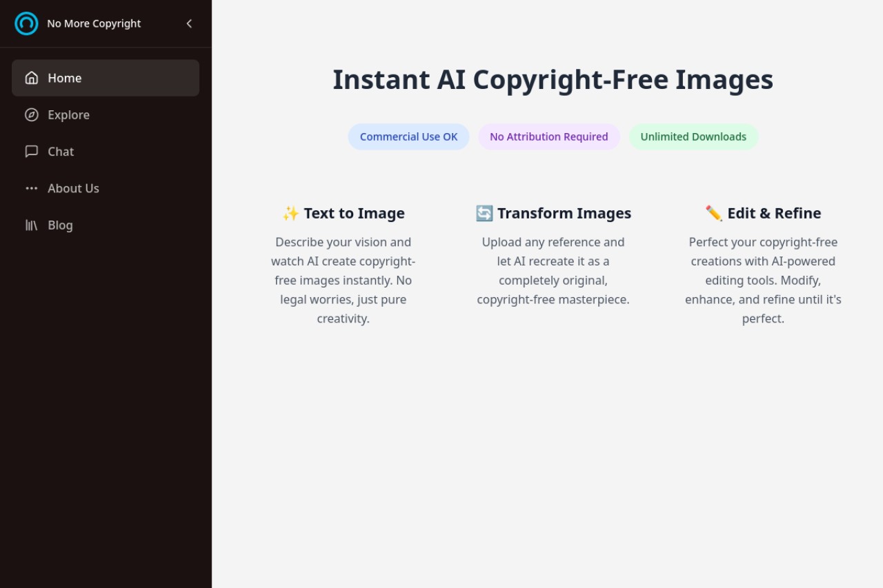Viewport: 883px width, 588px height.
Task: Go to the Home menu label
Action: coord(65,78)
